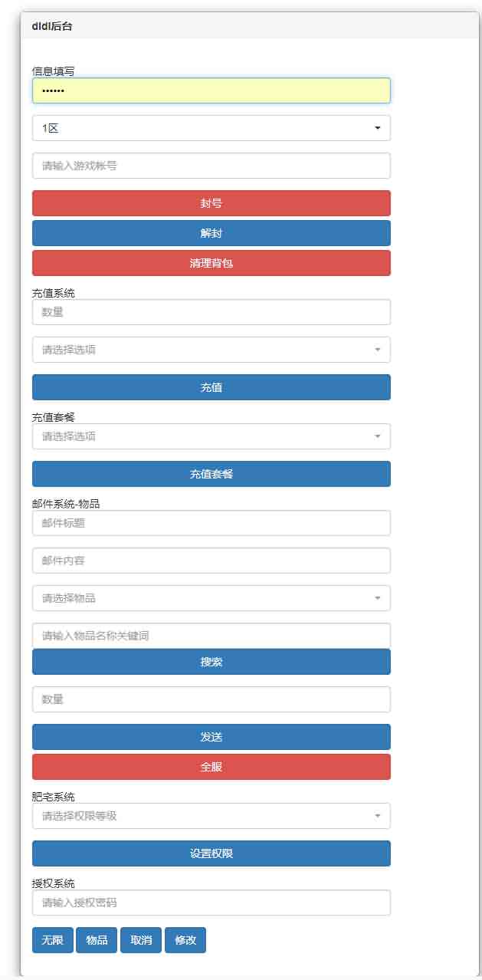Image resolution: width=482 pixels, height=980 pixels.
Task: Click the 清理背包 clear backpack button
Action: [x=211, y=263]
